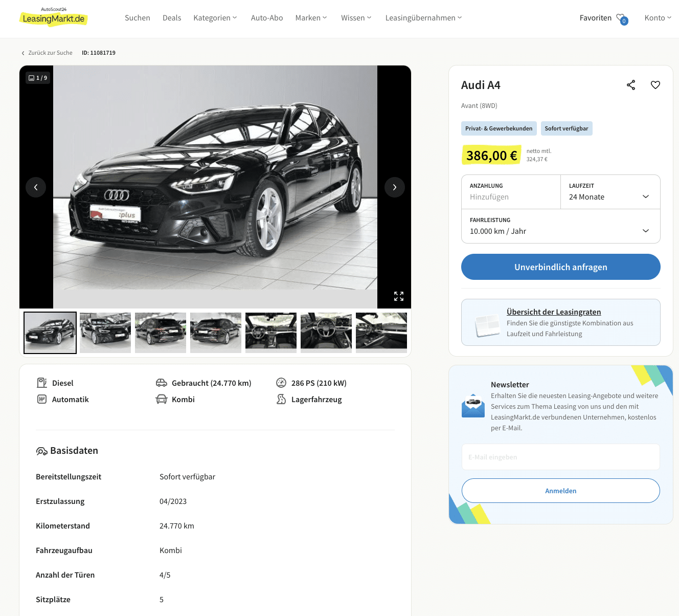Click the 286 PS speedometer icon
Viewport: 679px width, 616px height.
(x=281, y=383)
